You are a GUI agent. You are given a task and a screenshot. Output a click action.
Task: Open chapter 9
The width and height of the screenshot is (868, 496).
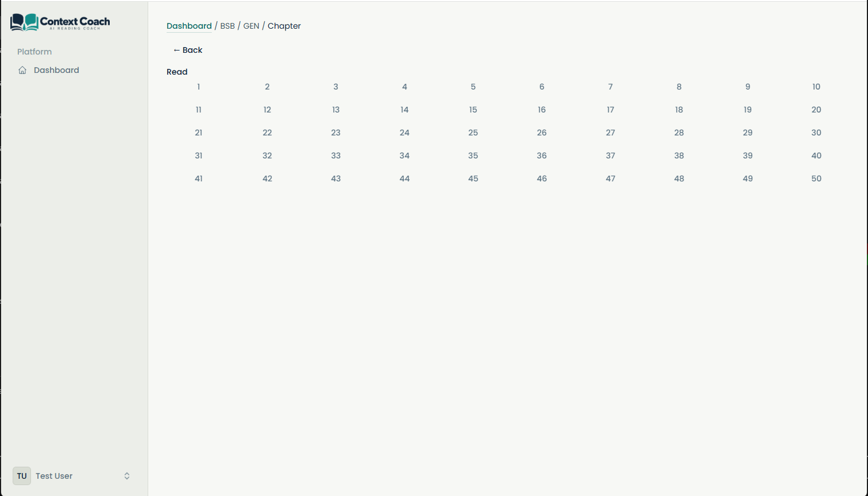pos(748,87)
